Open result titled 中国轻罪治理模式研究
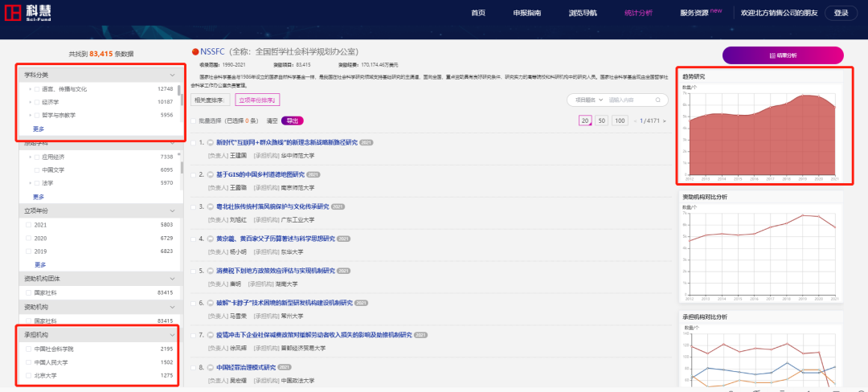868x392 pixels. pos(246,367)
